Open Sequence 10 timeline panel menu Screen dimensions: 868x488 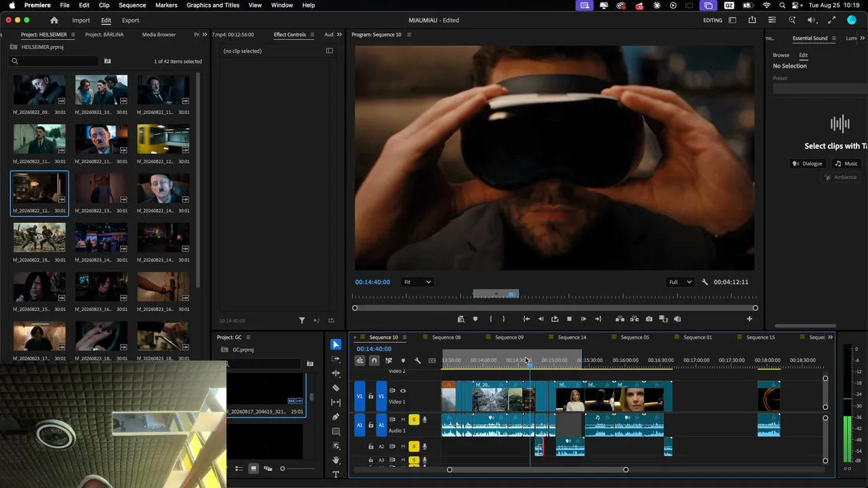pyautogui.click(x=404, y=338)
